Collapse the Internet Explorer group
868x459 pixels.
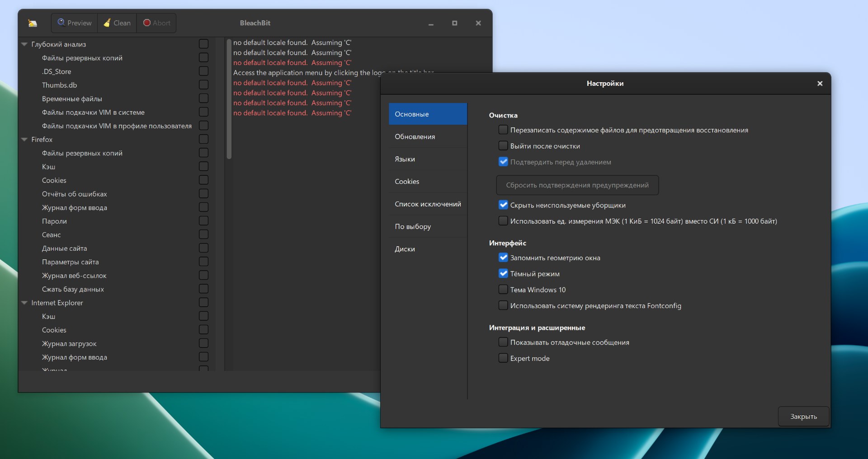[24, 303]
